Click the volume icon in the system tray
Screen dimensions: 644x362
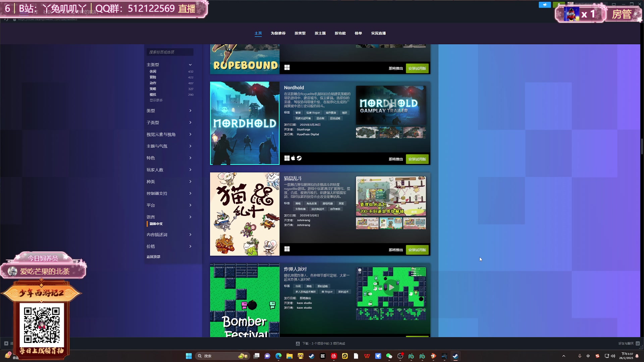(x=613, y=356)
